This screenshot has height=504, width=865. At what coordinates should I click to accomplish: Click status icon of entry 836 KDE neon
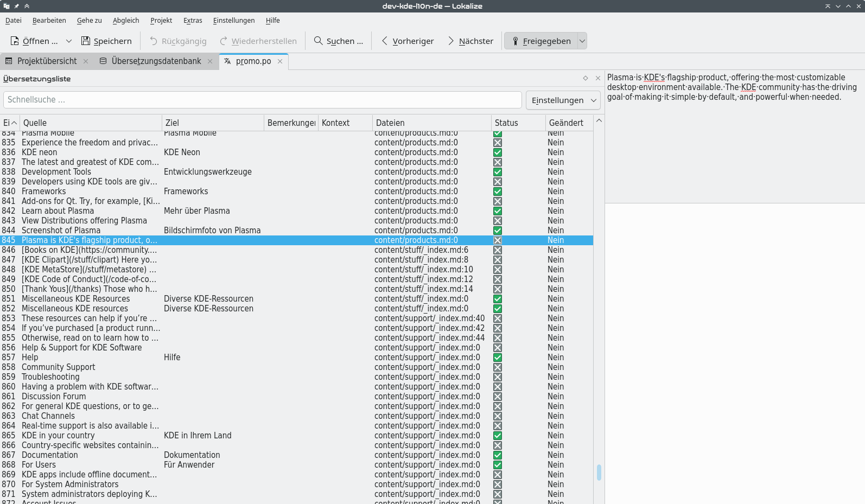(x=498, y=152)
